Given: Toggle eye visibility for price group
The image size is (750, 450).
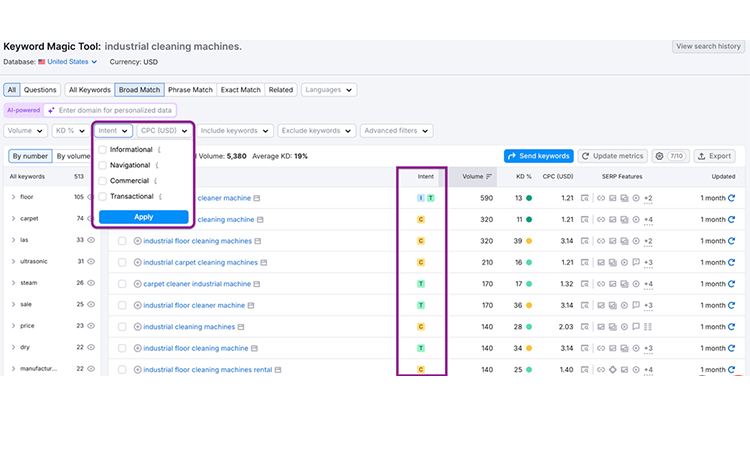Looking at the screenshot, I should (91, 326).
